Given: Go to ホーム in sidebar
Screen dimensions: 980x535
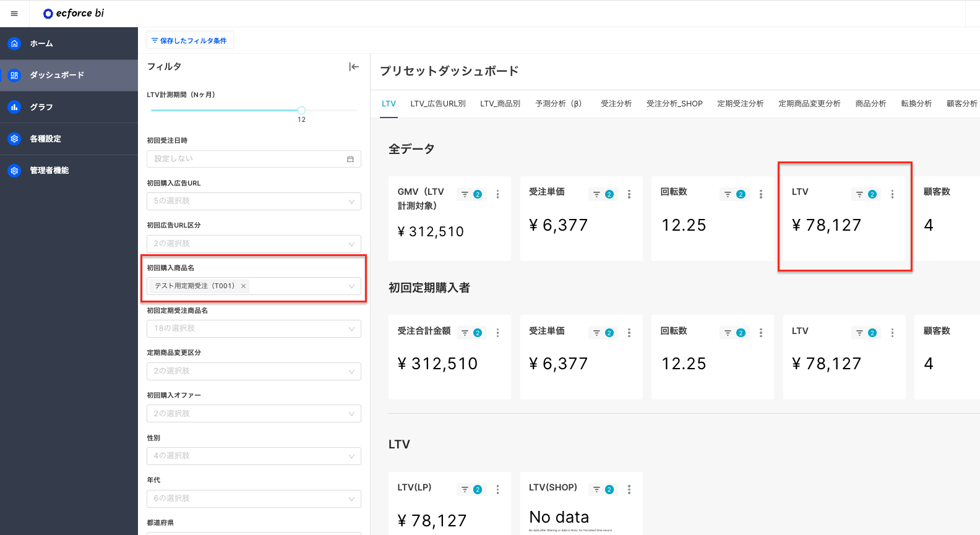Looking at the screenshot, I should [69, 44].
